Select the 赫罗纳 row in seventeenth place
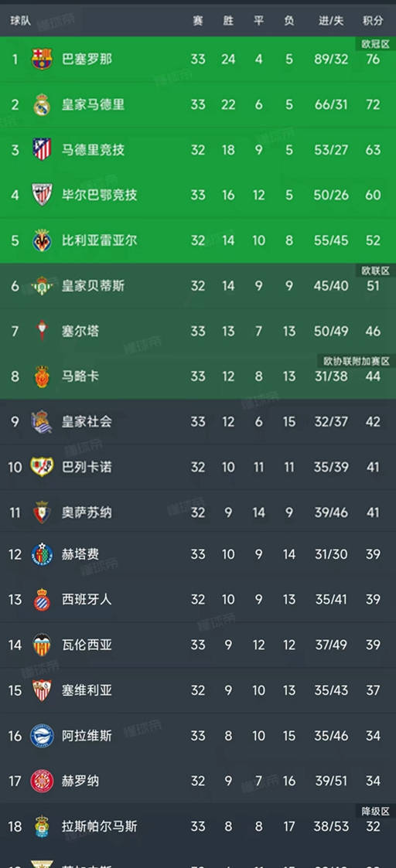The width and height of the screenshot is (396, 868). [198, 781]
